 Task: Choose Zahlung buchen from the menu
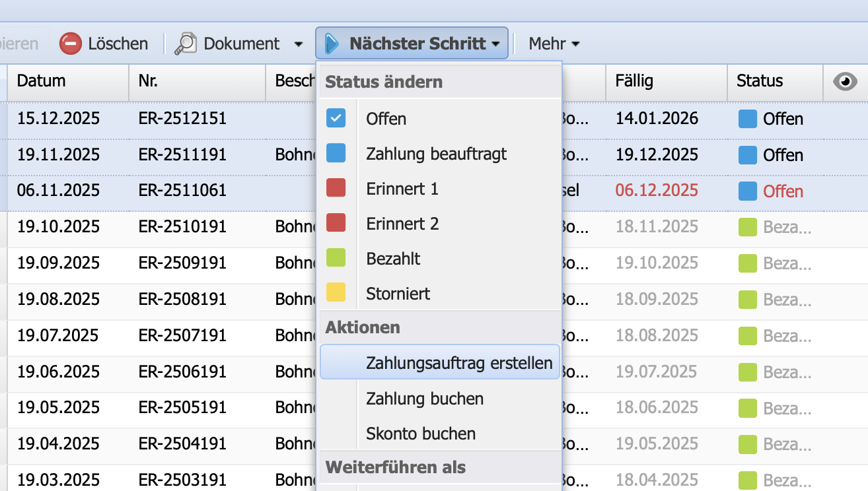pos(425,399)
